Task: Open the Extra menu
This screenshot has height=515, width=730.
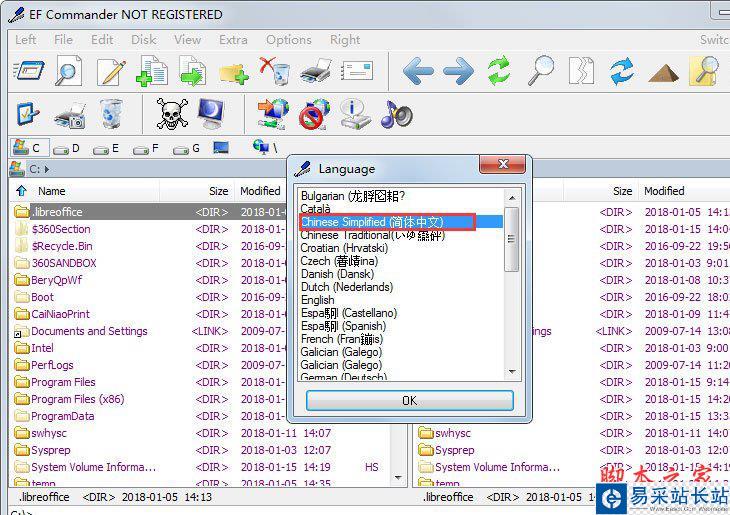Action: pos(233,40)
